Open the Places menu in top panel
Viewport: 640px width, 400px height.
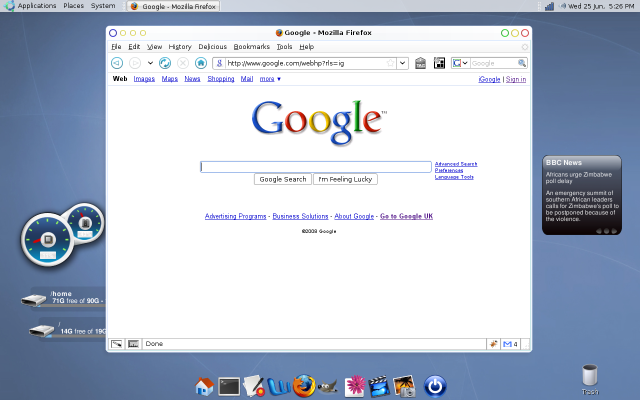(x=73, y=6)
